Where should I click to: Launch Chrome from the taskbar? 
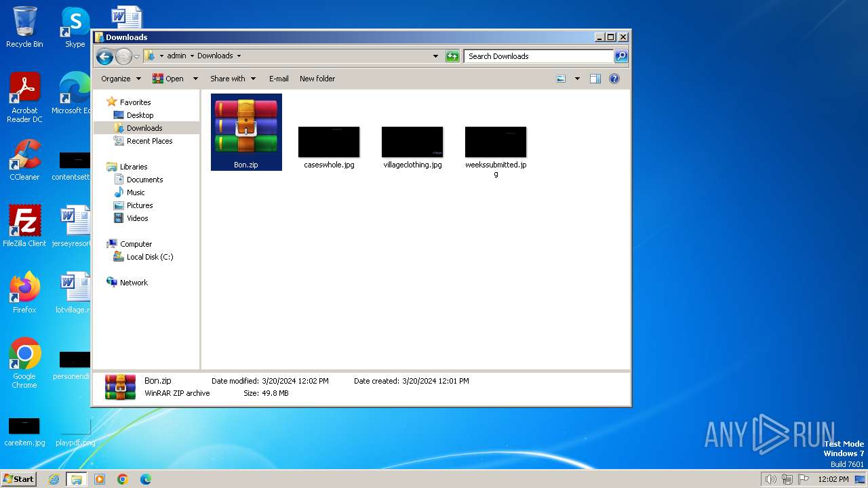(122, 479)
